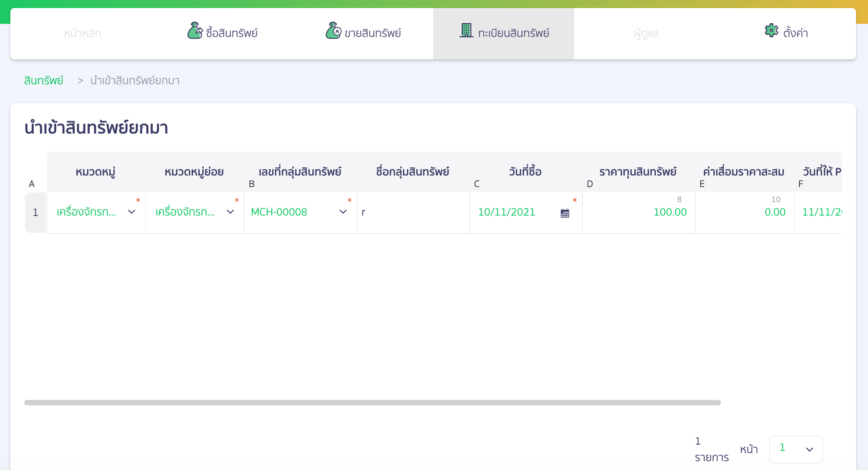Open the ผู้ดูแล tab
Screen dimensions: 868x470
(646, 33)
